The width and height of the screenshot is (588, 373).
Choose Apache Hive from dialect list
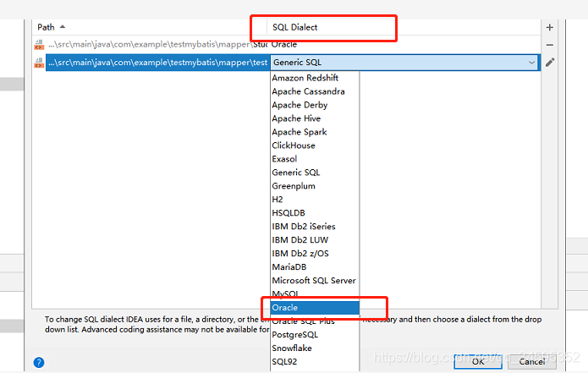(314, 118)
